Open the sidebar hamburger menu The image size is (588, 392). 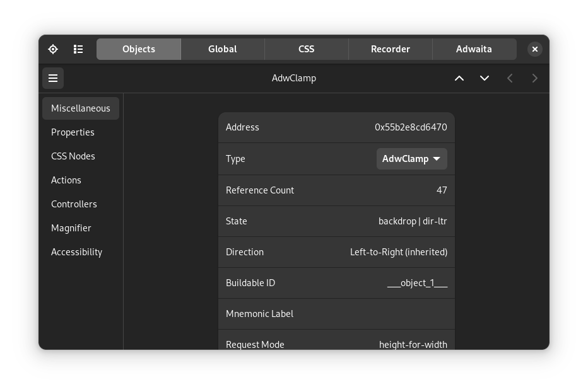(53, 78)
